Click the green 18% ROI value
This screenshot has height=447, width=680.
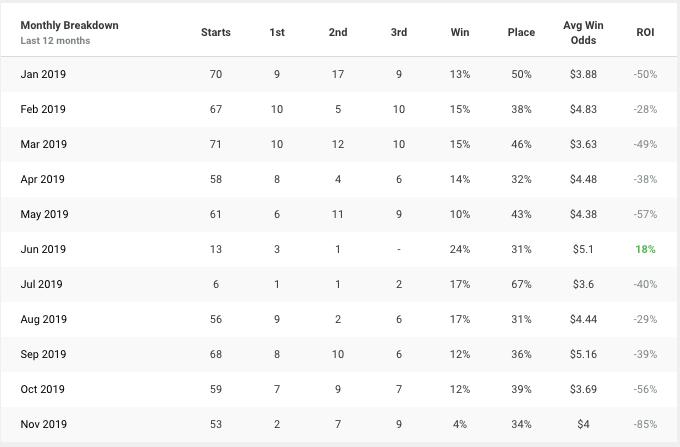[645, 249]
